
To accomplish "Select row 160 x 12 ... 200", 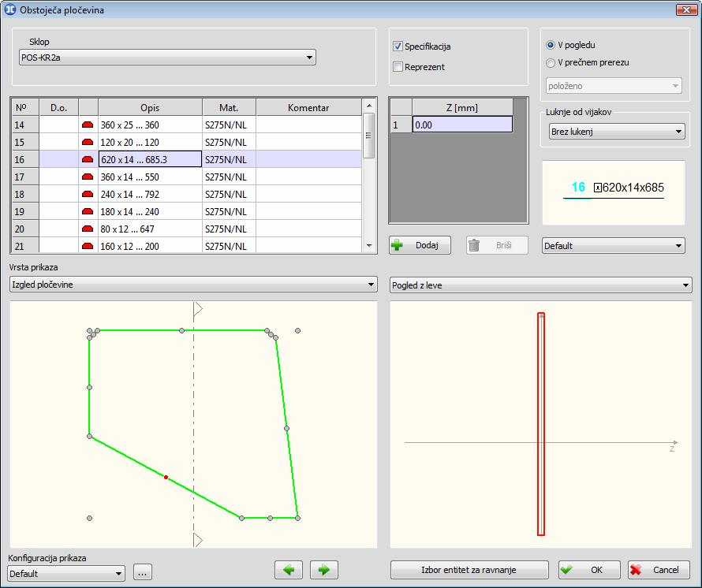I will [187, 246].
